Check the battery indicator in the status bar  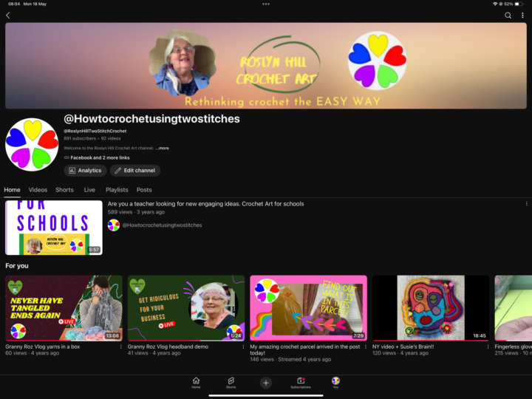tap(519, 4)
